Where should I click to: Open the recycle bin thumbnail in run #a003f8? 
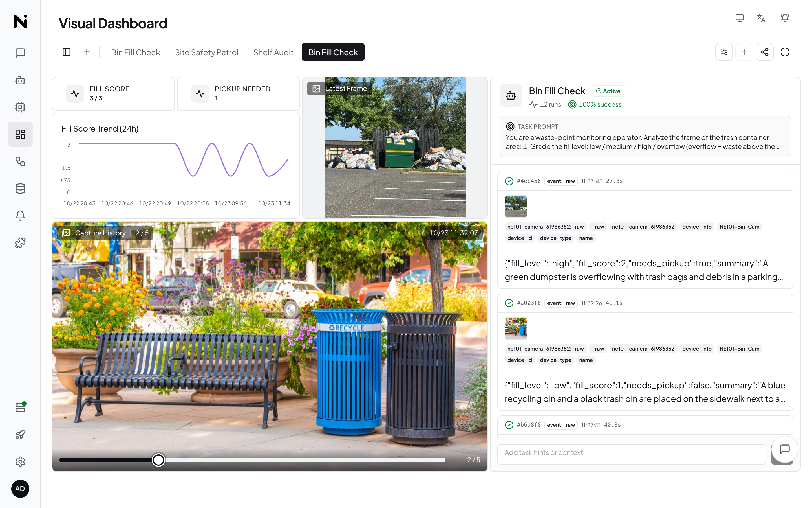tap(516, 328)
